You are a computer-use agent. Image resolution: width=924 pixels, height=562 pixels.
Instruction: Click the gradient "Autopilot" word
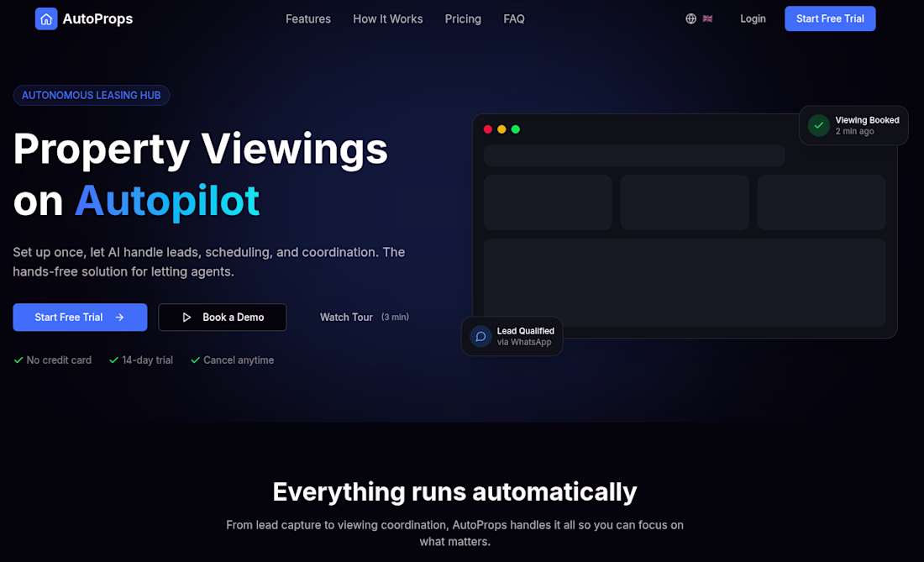click(x=167, y=201)
